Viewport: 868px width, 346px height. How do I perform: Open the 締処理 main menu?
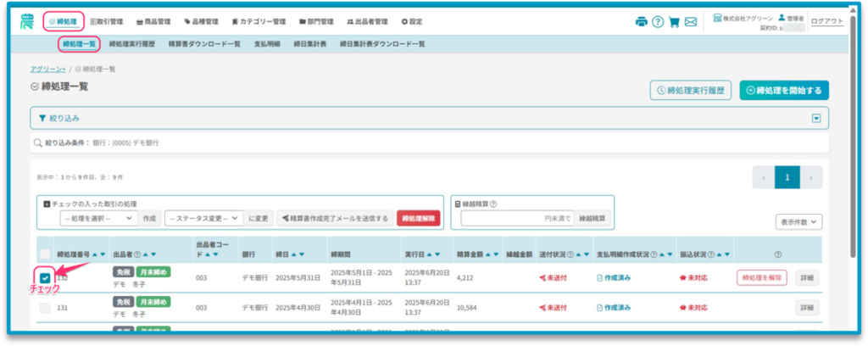[63, 21]
